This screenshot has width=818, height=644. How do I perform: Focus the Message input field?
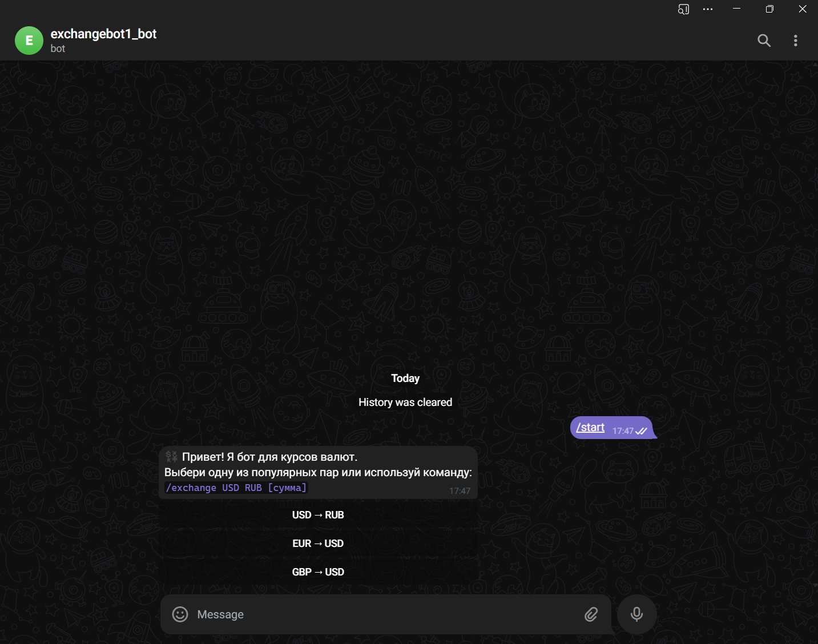[386, 614]
